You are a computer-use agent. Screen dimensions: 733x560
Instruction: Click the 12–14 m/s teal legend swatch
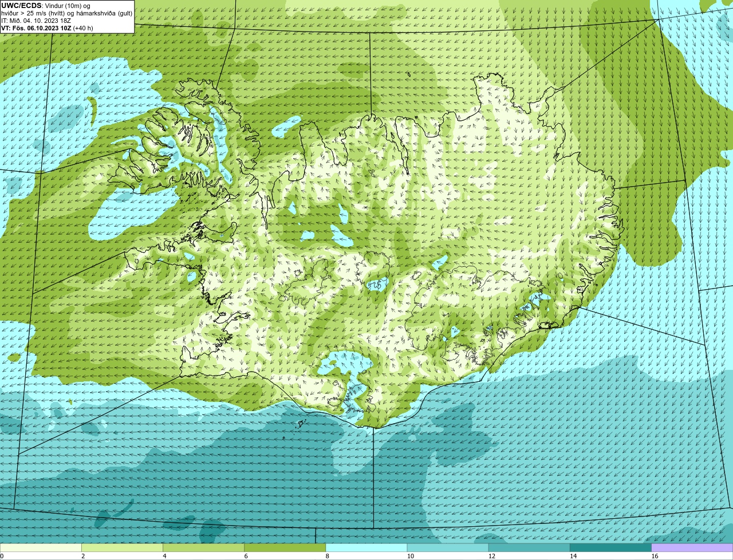[x=529, y=547]
